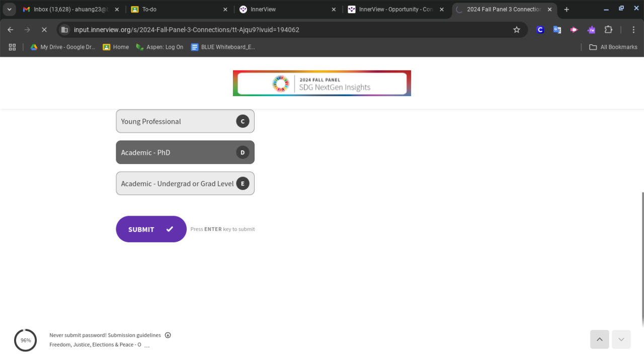644x362 pixels.
Task: Submit the survey form
Action: tap(151, 229)
